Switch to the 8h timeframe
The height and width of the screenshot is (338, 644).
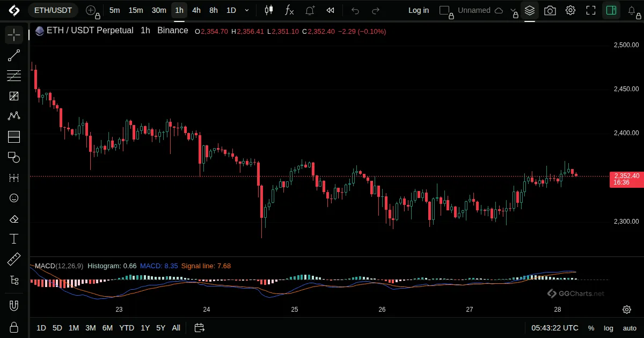[214, 10]
